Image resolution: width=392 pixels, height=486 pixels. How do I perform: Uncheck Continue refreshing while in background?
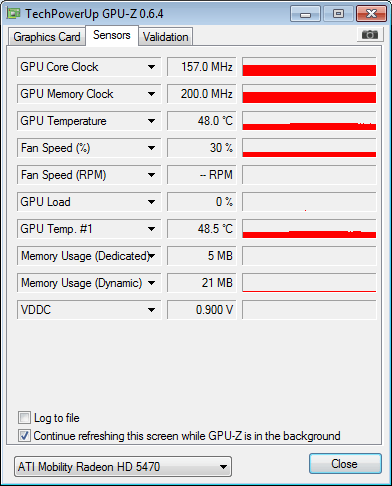pos(24,435)
